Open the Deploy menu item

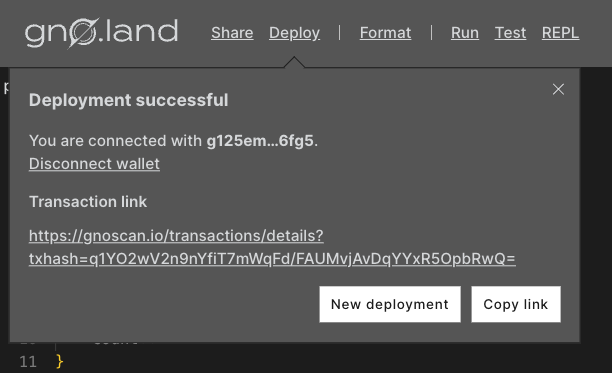(x=294, y=33)
